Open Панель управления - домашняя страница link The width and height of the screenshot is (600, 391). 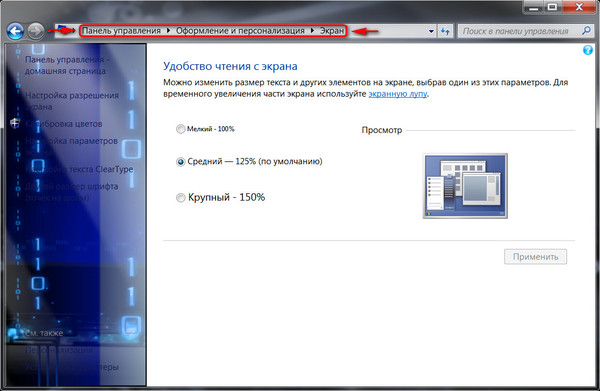pos(67,65)
